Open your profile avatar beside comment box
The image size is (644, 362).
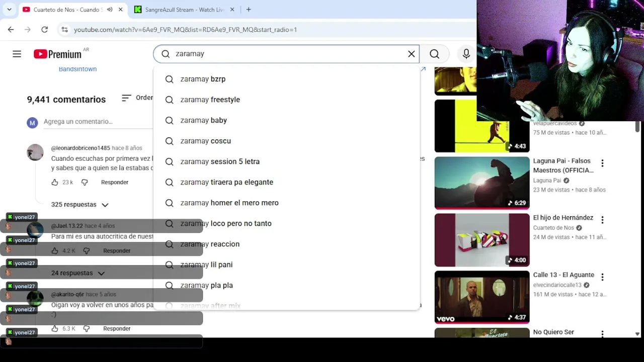[x=32, y=123]
